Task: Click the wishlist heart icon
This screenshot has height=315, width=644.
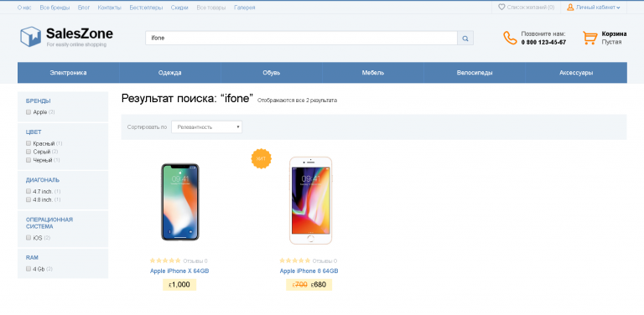Action: [501, 7]
